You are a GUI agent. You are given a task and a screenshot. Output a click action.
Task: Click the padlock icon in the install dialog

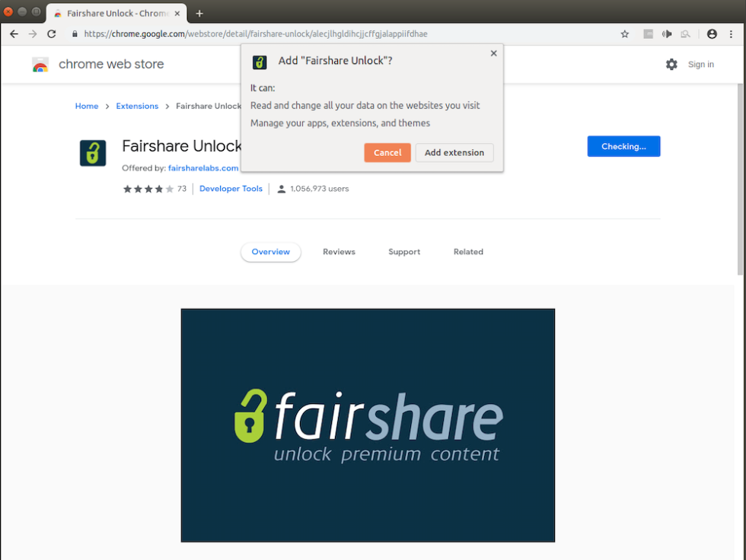(x=260, y=62)
